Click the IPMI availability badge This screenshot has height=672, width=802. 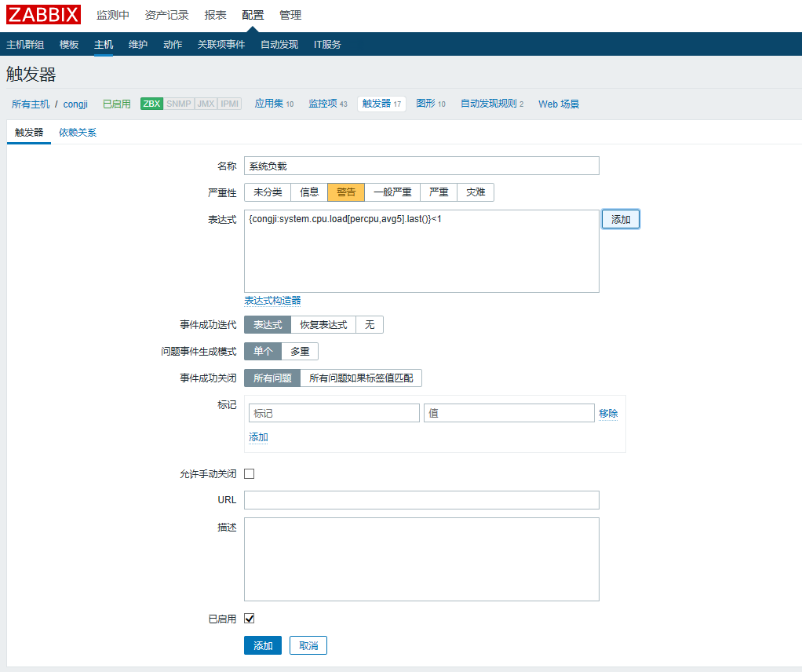point(230,104)
